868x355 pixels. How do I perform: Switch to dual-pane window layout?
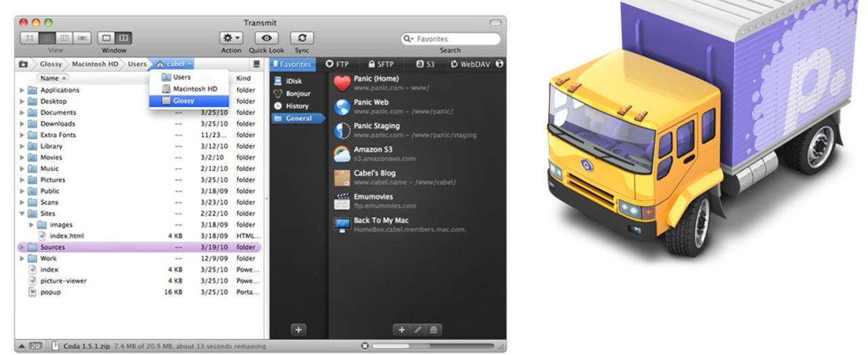click(123, 39)
